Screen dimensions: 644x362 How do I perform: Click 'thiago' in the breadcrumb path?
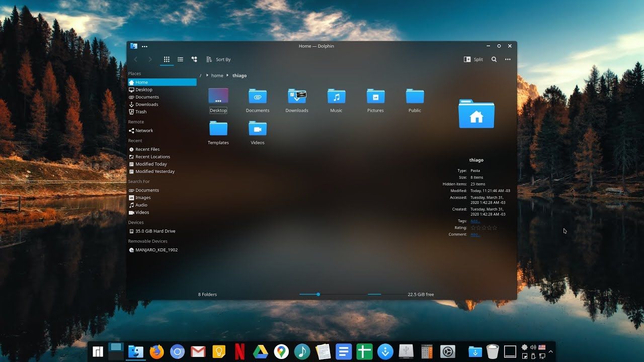coord(239,75)
